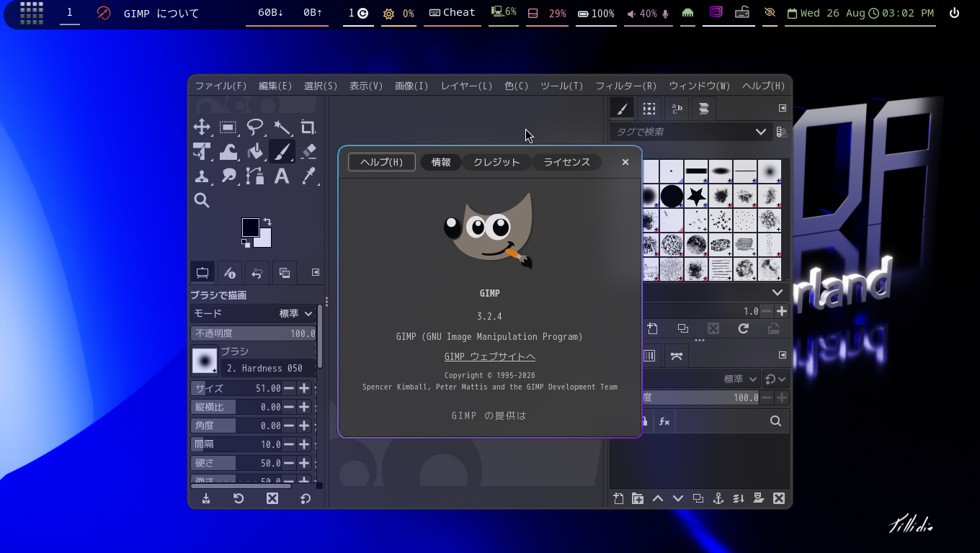Screen dimensions: 980x553
Task: Restore tool preset icon below tool options
Action: coord(239,498)
